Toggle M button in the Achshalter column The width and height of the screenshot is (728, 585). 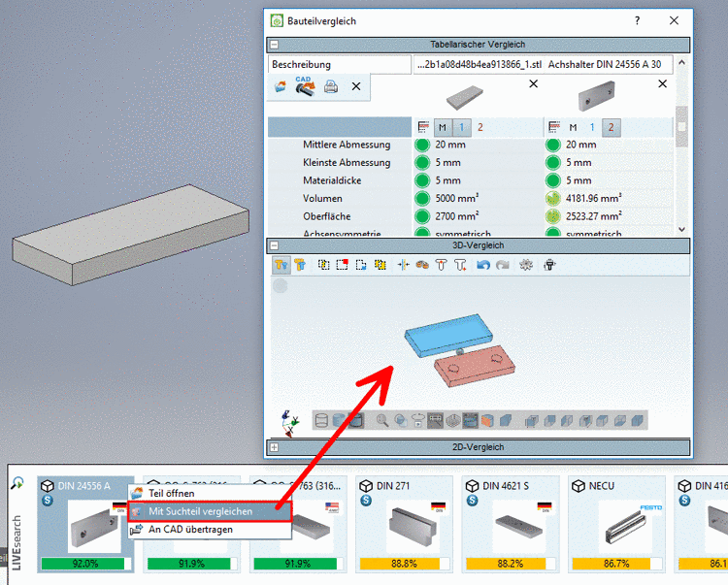574,127
